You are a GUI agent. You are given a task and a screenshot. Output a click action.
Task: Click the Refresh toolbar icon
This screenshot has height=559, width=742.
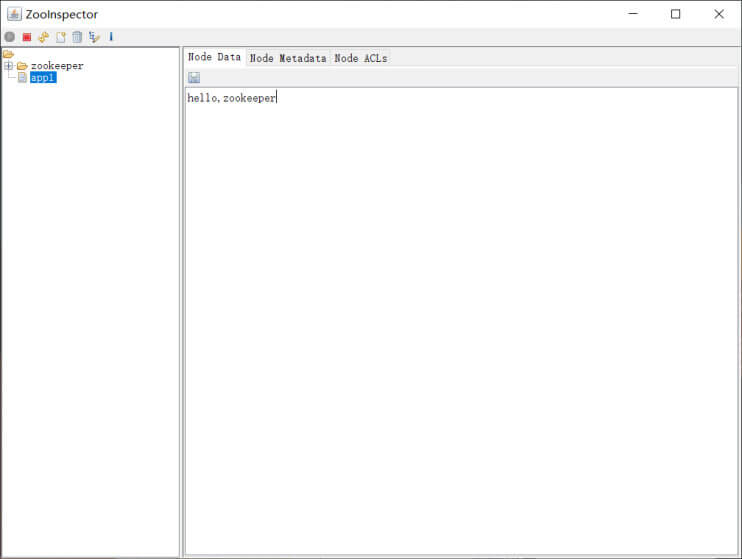(x=44, y=37)
